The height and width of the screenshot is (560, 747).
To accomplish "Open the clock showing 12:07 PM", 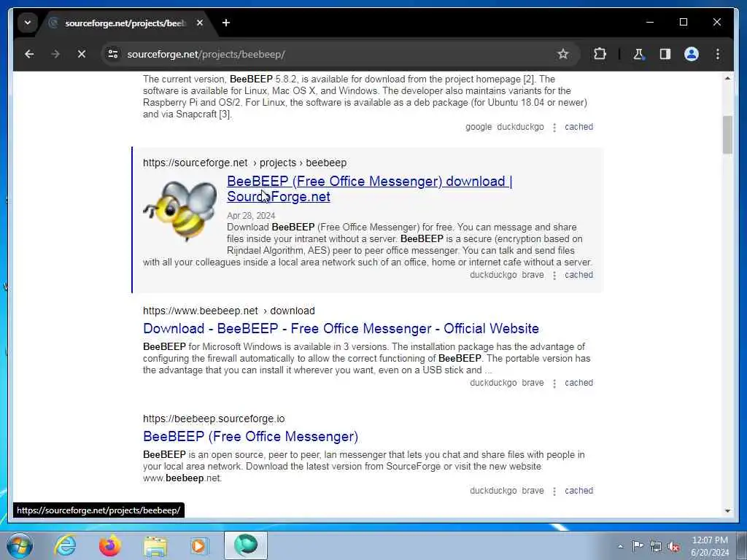I will tap(710, 546).
